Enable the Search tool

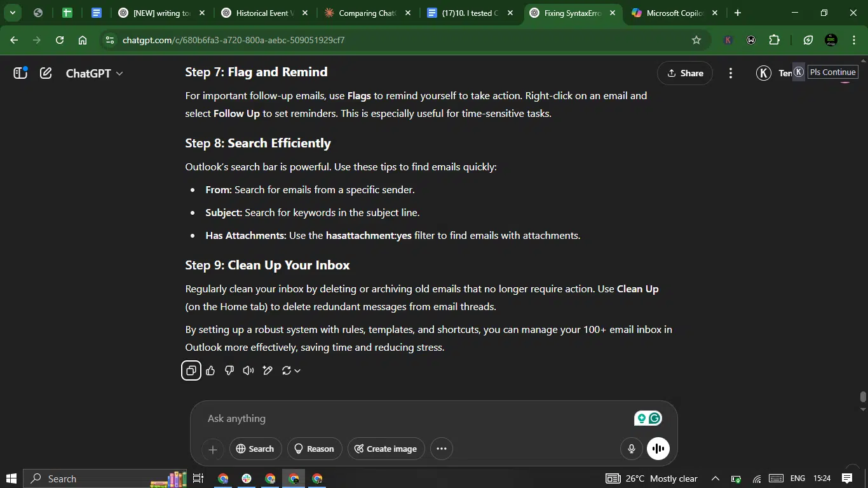point(255,449)
